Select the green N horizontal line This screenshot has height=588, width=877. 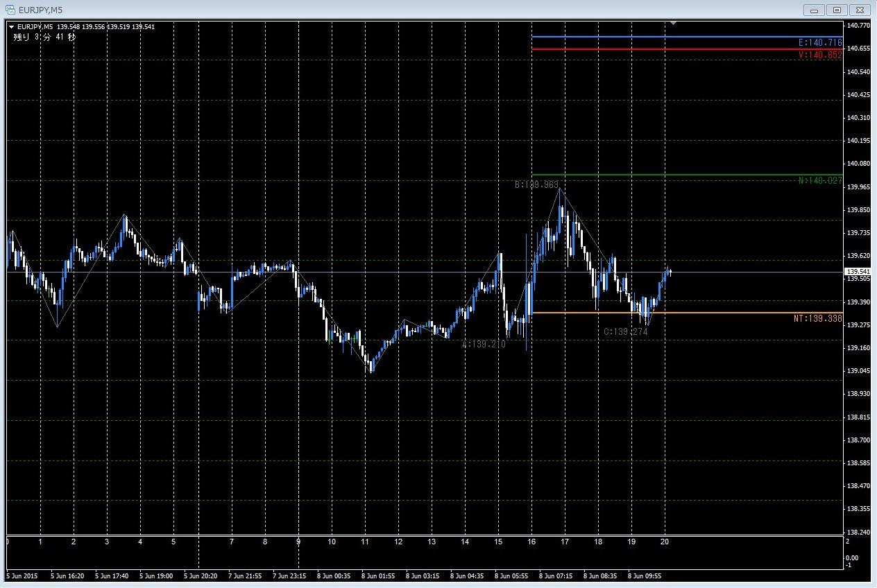tap(687, 174)
